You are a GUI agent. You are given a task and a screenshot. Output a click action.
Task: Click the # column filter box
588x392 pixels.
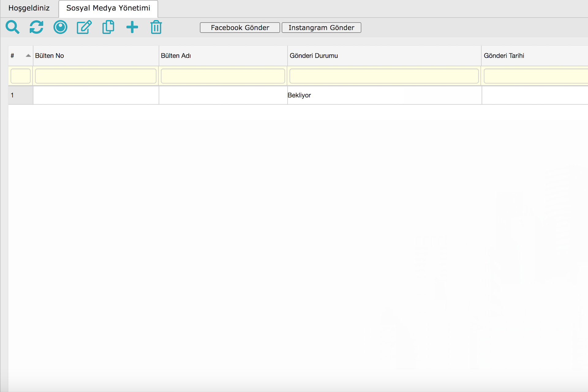click(21, 76)
